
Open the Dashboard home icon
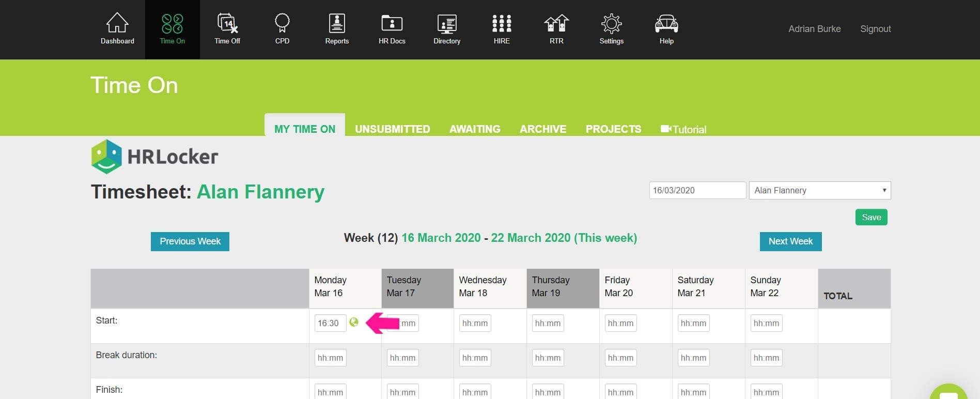(x=117, y=23)
